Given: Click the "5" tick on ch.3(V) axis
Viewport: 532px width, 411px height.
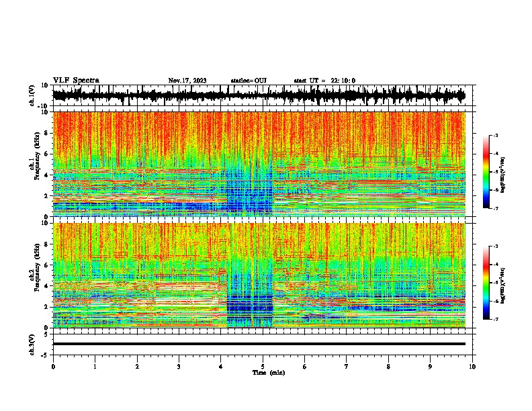Looking at the screenshot, I should pos(46,334).
